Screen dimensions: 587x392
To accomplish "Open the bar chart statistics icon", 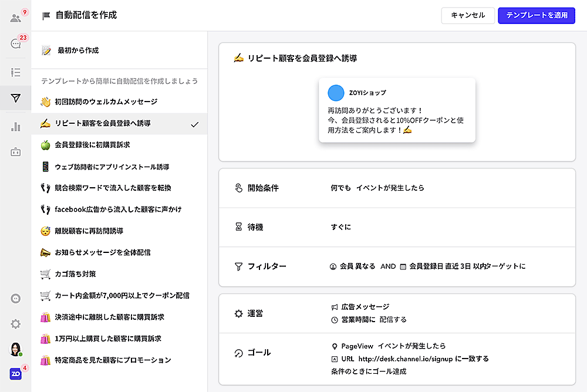I will tap(16, 127).
